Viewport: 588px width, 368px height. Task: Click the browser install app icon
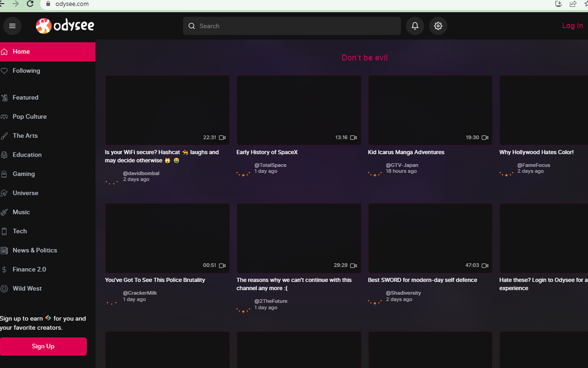point(558,4)
